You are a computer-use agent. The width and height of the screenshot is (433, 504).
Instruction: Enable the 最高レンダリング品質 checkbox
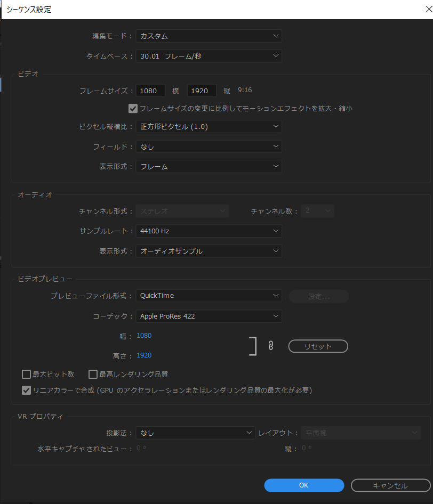93,374
